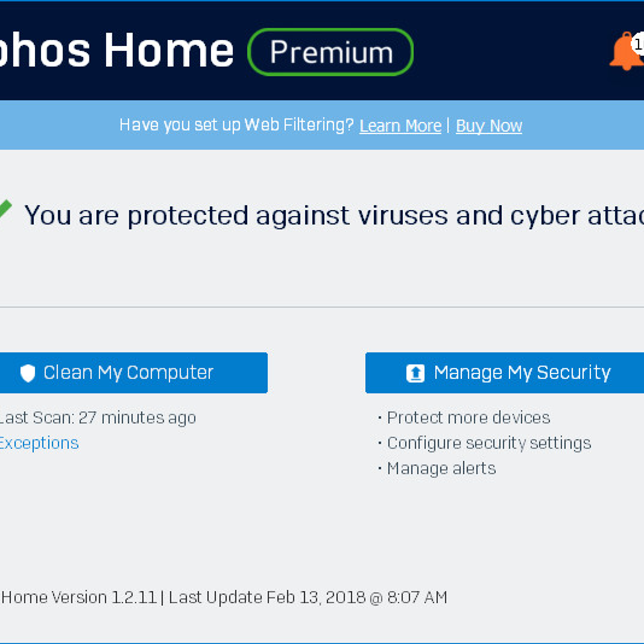Screen dimensions: 644x644
Task: Click the notification count badge on the bell
Action: (638, 44)
